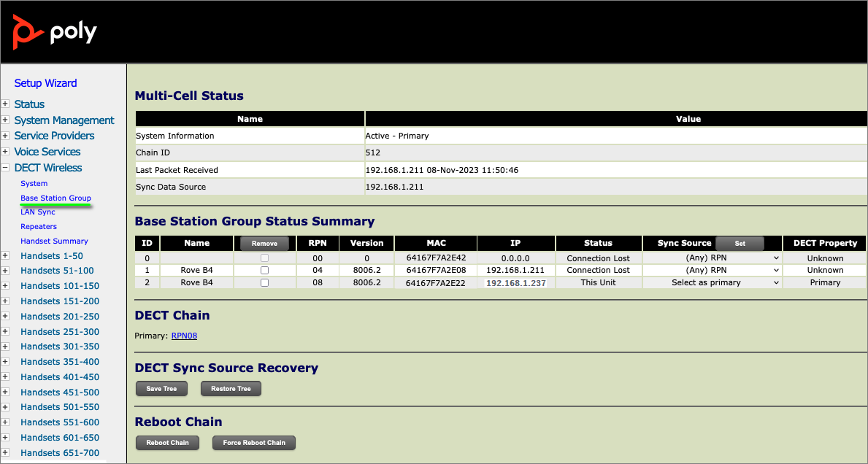868x464 pixels.
Task: Click the RPN08 primary link
Action: click(184, 336)
